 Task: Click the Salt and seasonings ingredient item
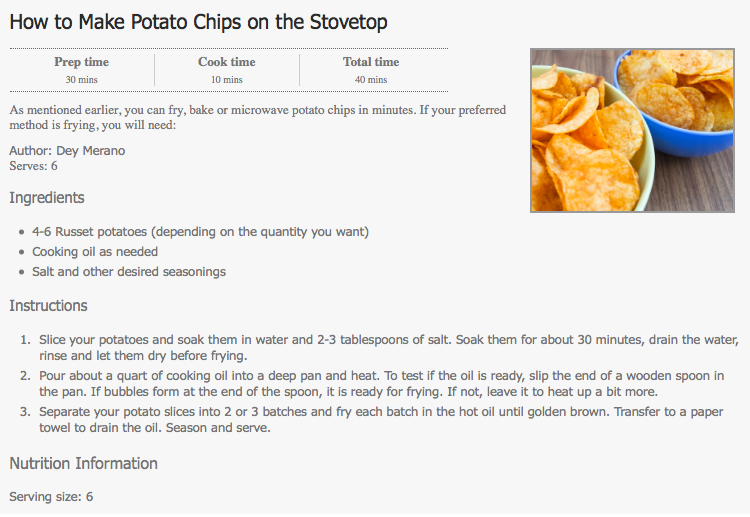coord(129,272)
